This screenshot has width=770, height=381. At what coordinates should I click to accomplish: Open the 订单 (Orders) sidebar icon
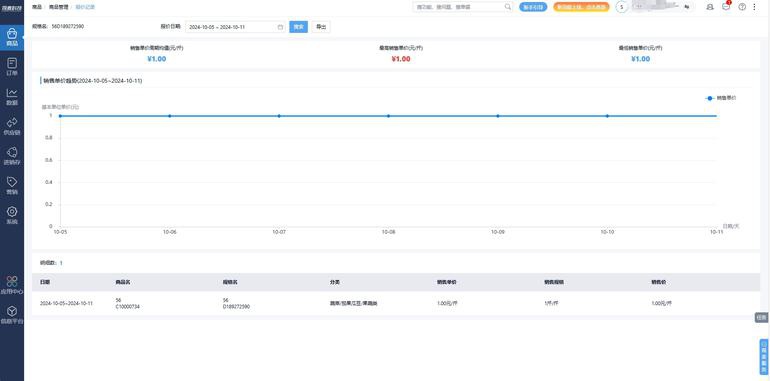12,67
